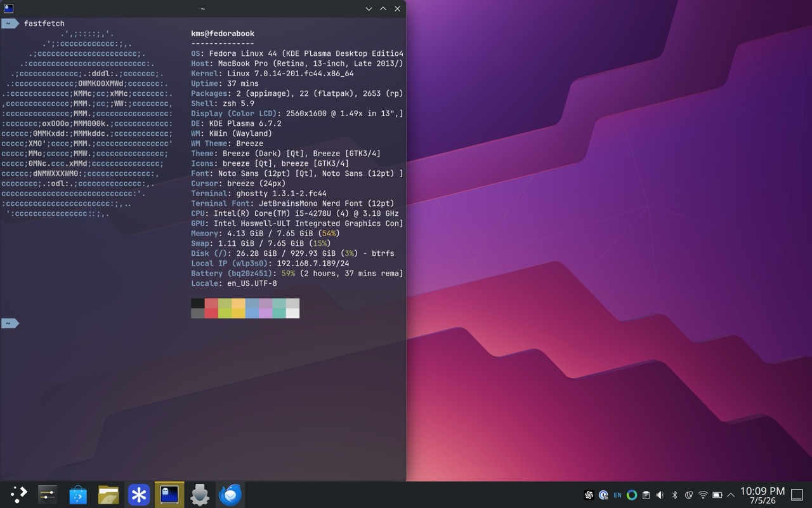
Task: Launch Thunderbird mail from the taskbar
Action: [230, 495]
